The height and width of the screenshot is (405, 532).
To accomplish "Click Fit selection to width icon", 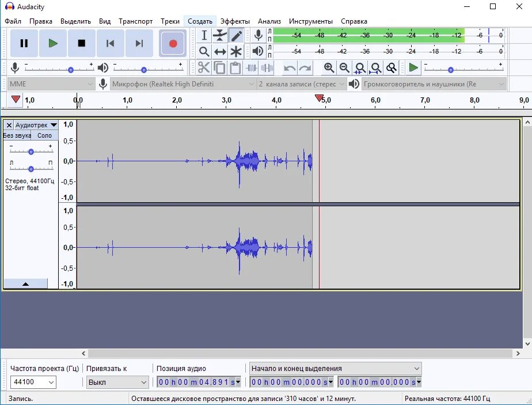I will 360,67.
